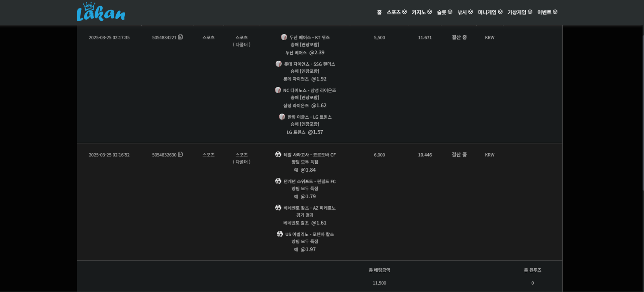Expand the 카지노 dropdown arrow
The image size is (644, 292).
(429, 12)
